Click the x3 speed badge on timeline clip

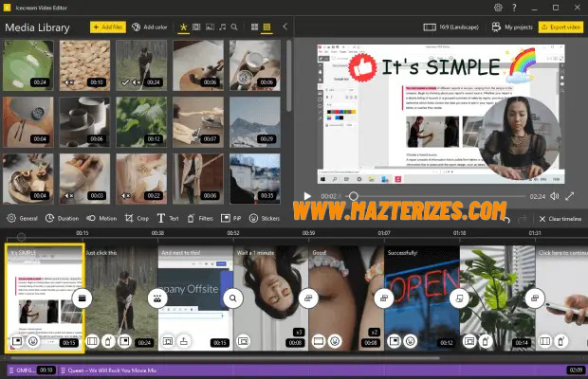click(299, 333)
